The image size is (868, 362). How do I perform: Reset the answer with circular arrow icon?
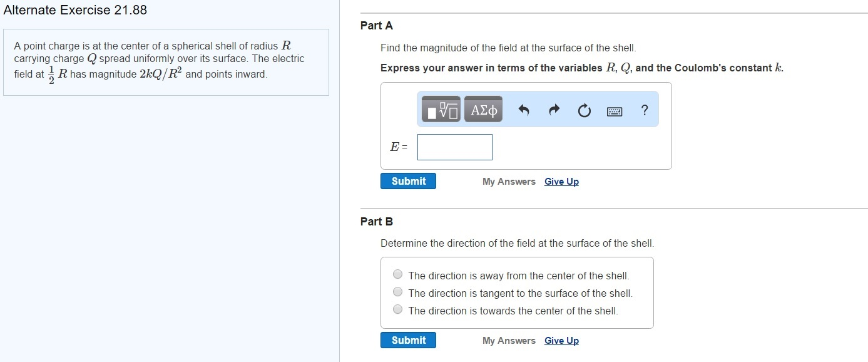(584, 111)
